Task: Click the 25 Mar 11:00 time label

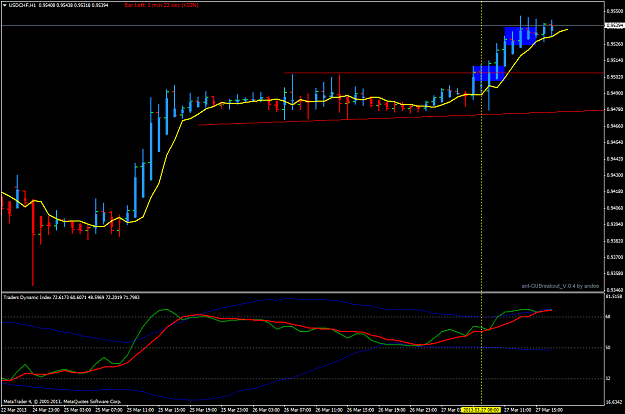Action: click(x=140, y=410)
